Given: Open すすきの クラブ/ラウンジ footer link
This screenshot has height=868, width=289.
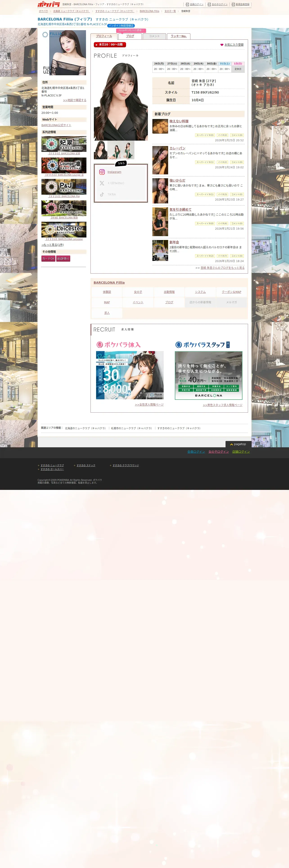Looking at the screenshot, I should click(126, 465).
